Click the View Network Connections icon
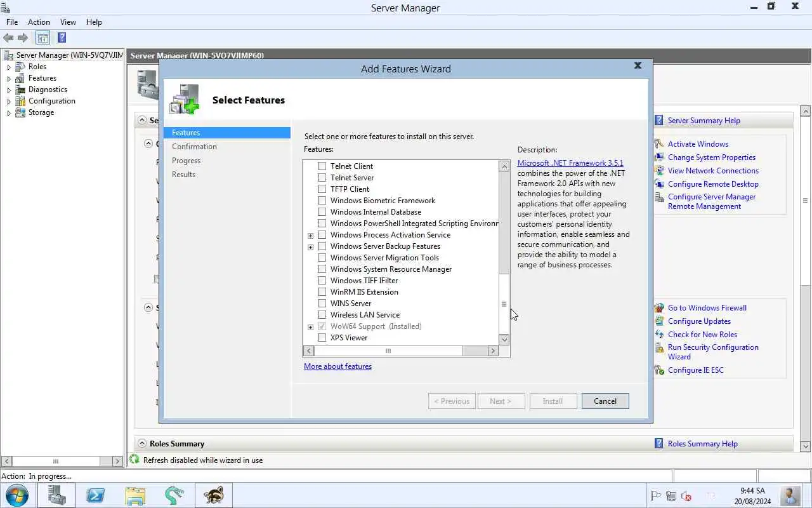The width and height of the screenshot is (812, 508). click(659, 171)
